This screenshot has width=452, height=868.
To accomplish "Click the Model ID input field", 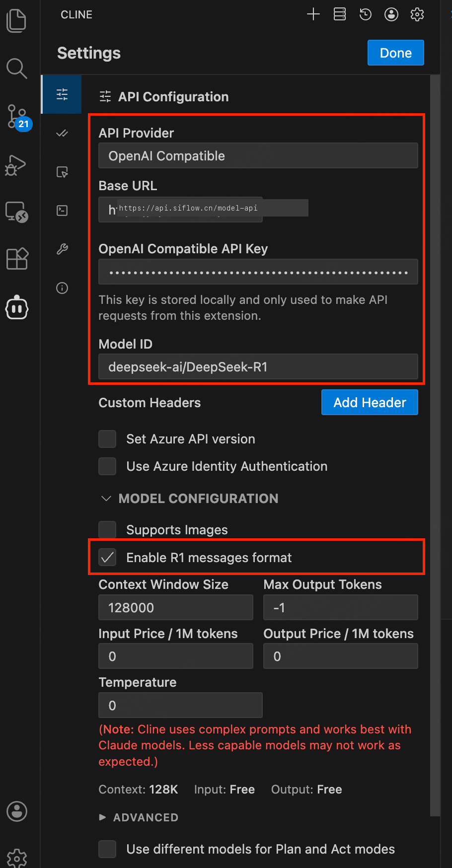I will (x=258, y=367).
